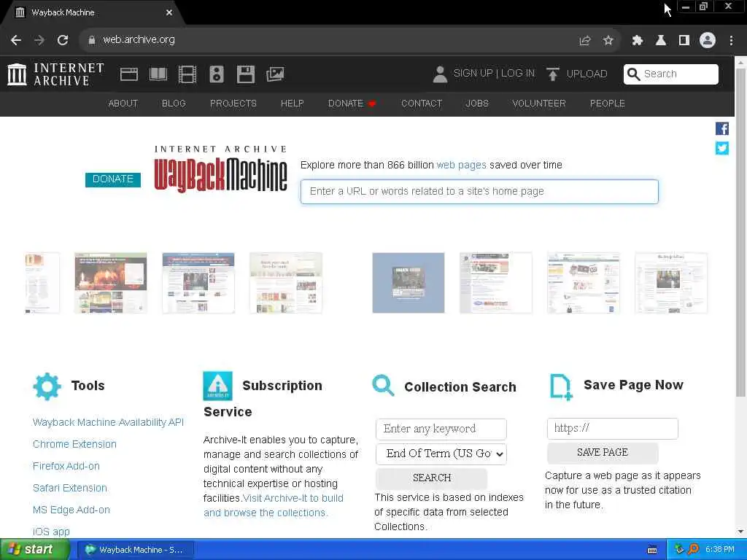Click the browser address bar URL
747x560 pixels.
[x=139, y=40]
